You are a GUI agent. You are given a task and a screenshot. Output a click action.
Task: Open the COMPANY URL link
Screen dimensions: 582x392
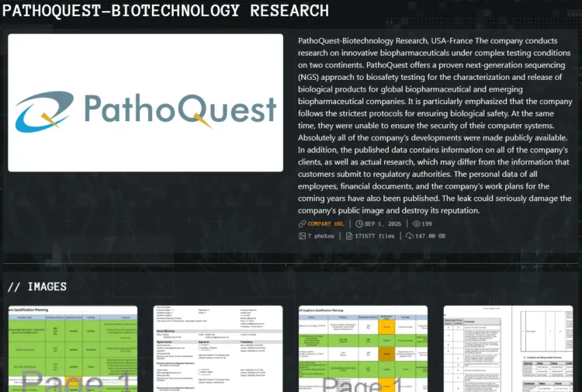pyautogui.click(x=325, y=224)
